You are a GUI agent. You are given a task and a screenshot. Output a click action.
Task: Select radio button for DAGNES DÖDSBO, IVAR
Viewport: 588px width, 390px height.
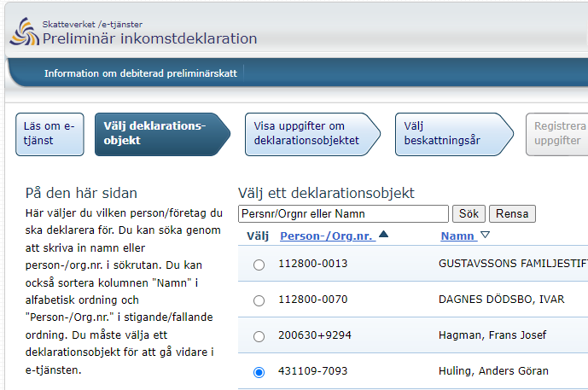[x=259, y=300]
